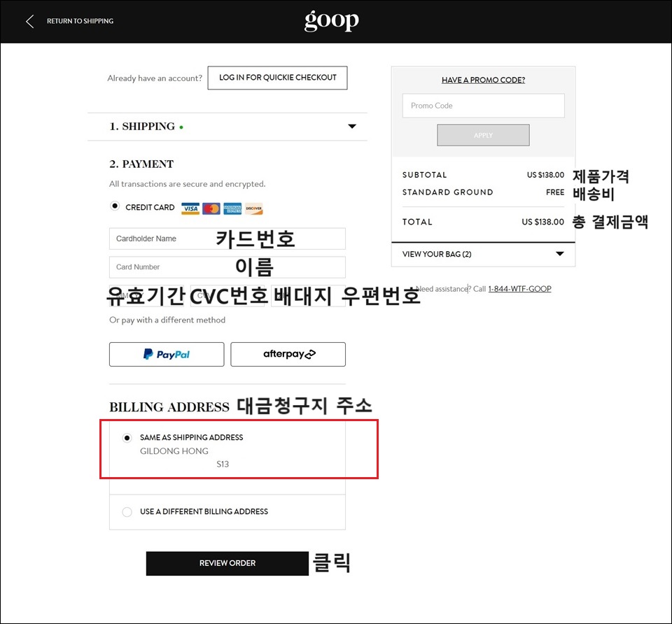Click the back arrow icon in header

tap(29, 21)
